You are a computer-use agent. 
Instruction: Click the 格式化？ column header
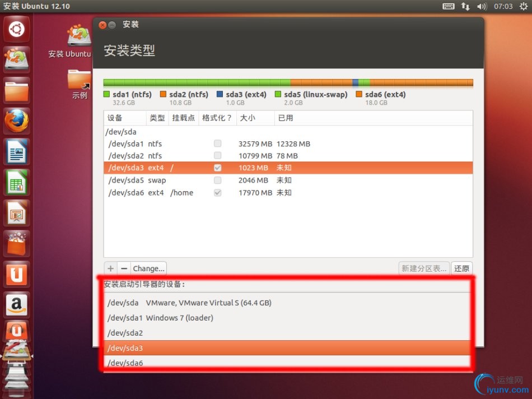(x=217, y=118)
